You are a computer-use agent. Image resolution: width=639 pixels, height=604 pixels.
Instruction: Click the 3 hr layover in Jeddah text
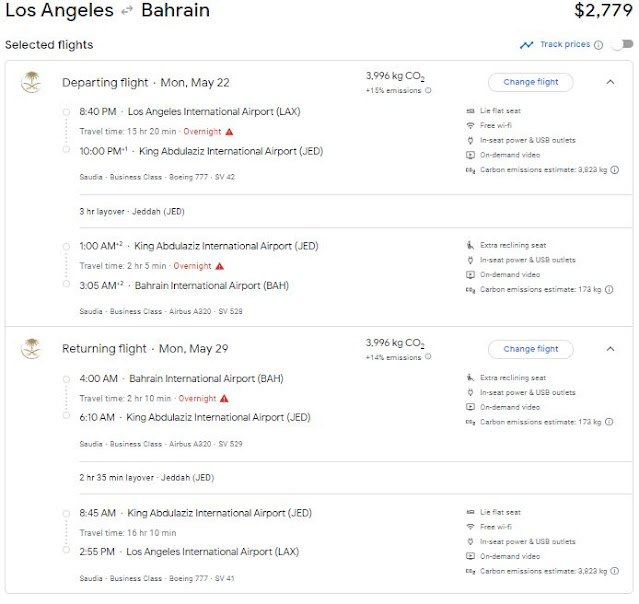(132, 212)
